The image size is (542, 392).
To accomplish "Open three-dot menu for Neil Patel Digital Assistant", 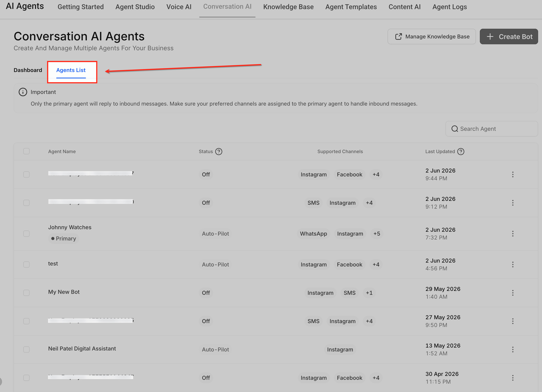I will click(x=513, y=350).
